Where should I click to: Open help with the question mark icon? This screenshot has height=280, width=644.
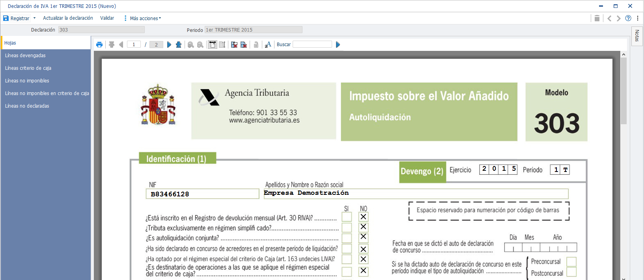[628, 18]
